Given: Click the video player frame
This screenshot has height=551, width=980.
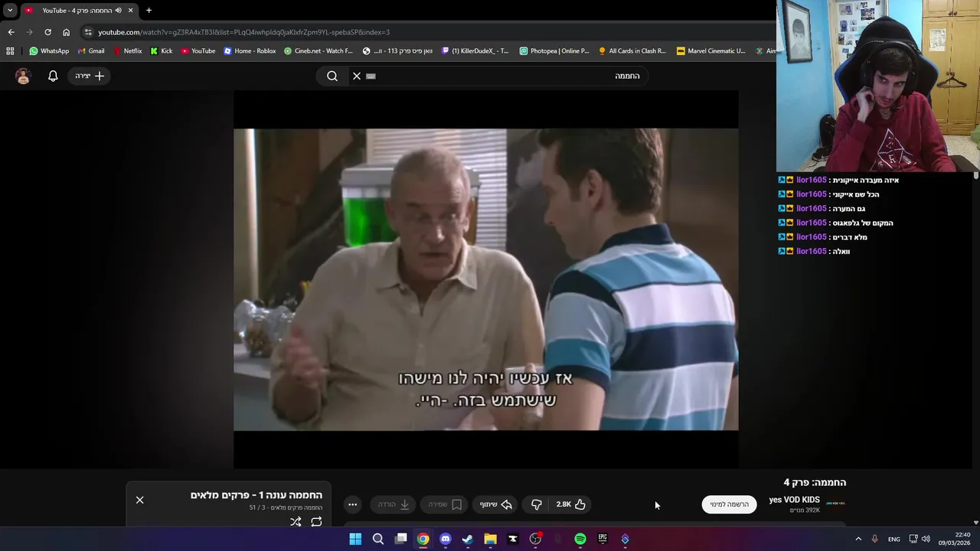Looking at the screenshot, I should pos(486,279).
